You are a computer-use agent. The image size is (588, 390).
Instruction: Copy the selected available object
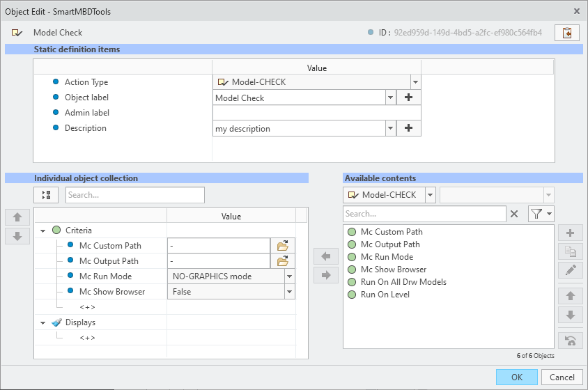[x=571, y=251]
